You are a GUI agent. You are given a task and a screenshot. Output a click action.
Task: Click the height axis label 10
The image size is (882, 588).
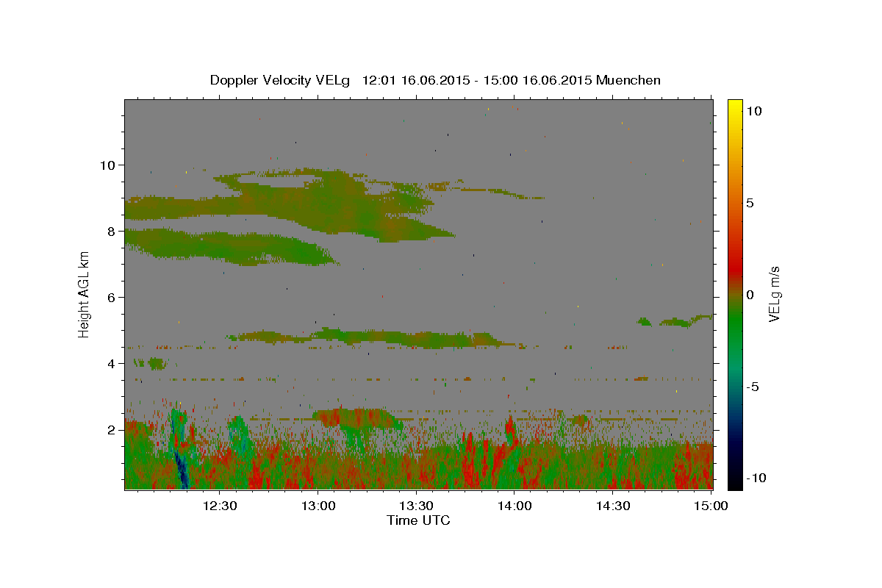pos(107,165)
